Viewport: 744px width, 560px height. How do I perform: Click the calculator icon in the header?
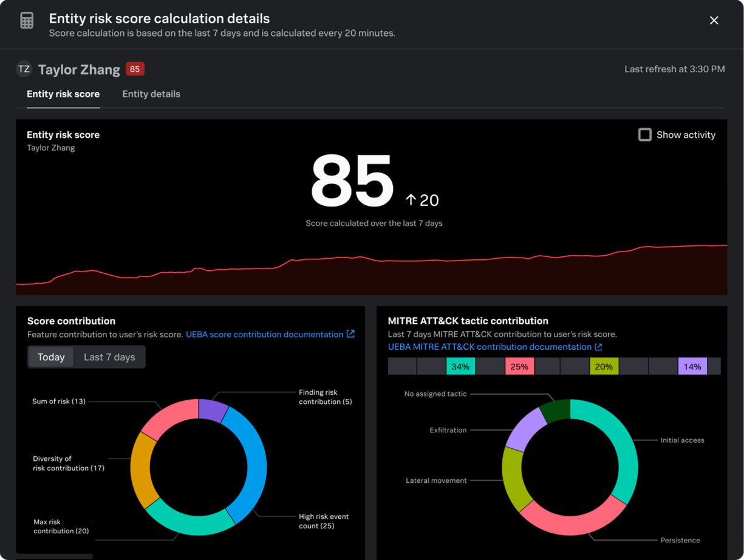(x=27, y=20)
